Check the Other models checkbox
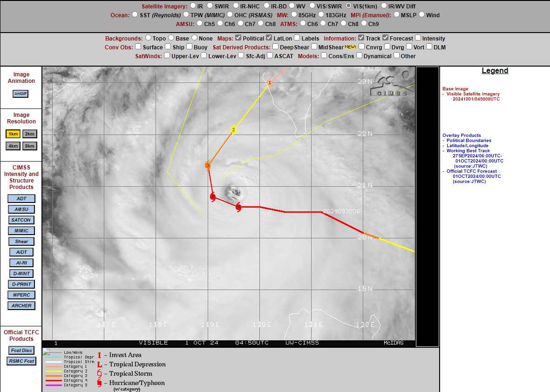Viewport: 550px width, 392px height. point(396,55)
